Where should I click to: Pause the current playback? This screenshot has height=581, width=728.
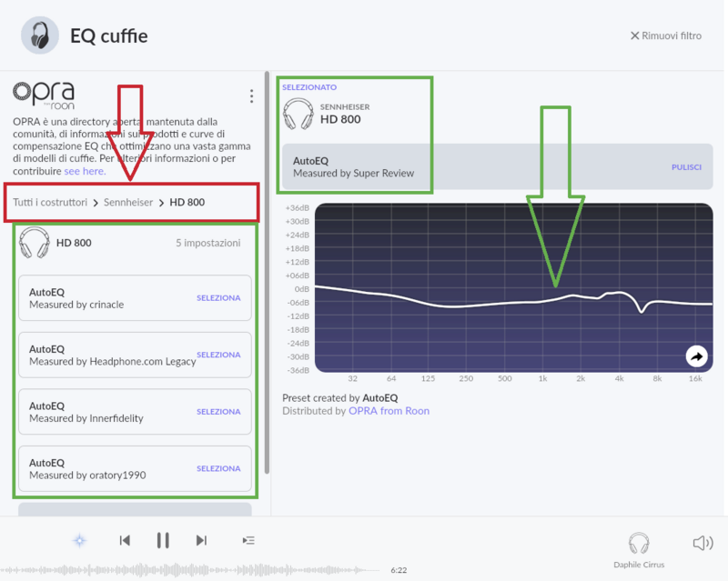[163, 540]
